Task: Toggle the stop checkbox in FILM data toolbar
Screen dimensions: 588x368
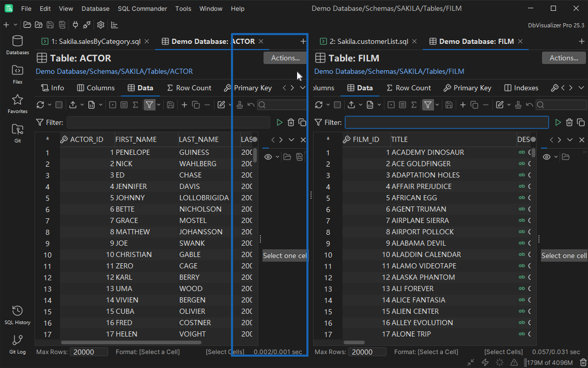Action: (x=337, y=105)
